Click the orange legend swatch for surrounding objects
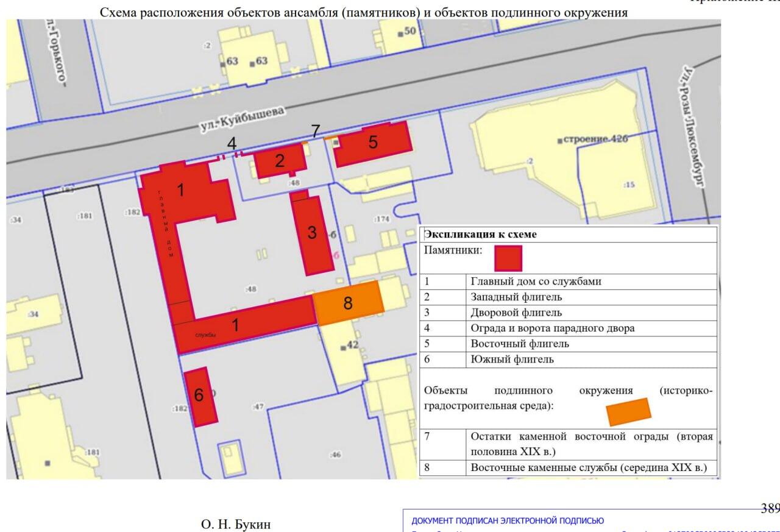 [x=628, y=411]
